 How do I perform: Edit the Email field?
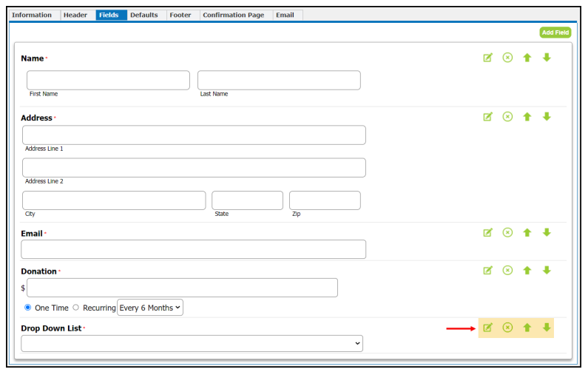tap(487, 233)
